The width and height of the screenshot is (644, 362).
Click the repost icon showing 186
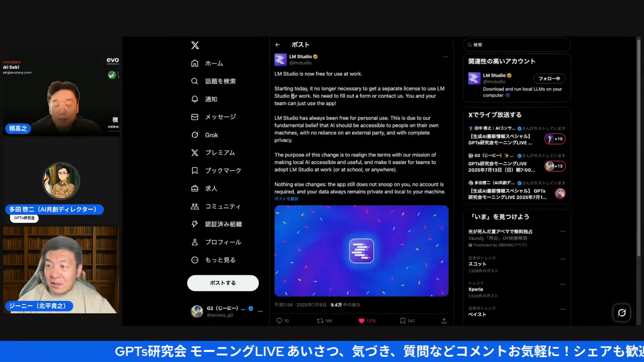[320, 321]
